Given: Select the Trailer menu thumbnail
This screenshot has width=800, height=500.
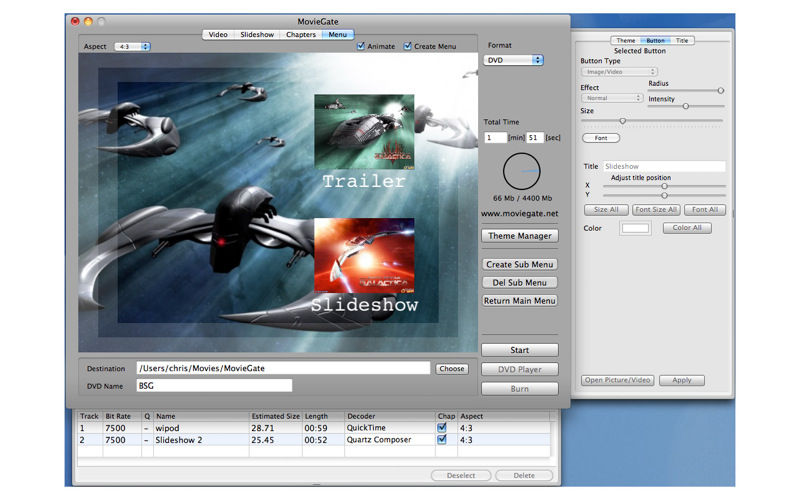Looking at the screenshot, I should pyautogui.click(x=364, y=132).
